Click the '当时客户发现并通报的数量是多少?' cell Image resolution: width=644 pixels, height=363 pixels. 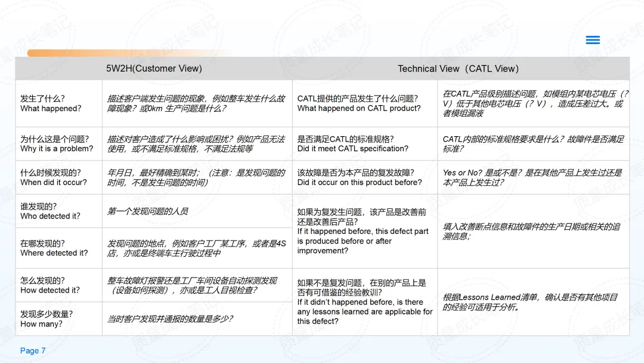tap(197, 319)
